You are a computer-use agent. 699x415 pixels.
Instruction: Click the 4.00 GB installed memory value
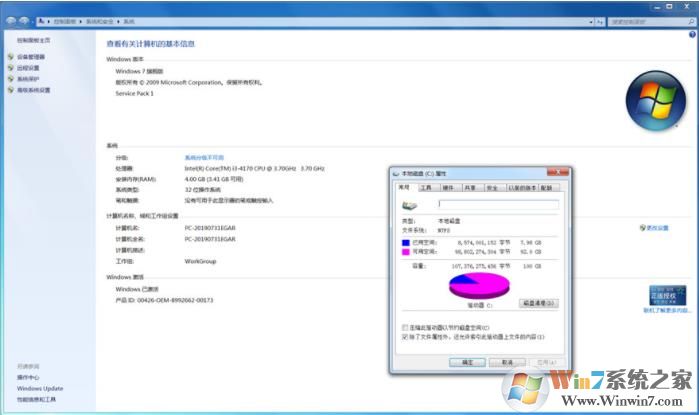[x=214, y=179]
